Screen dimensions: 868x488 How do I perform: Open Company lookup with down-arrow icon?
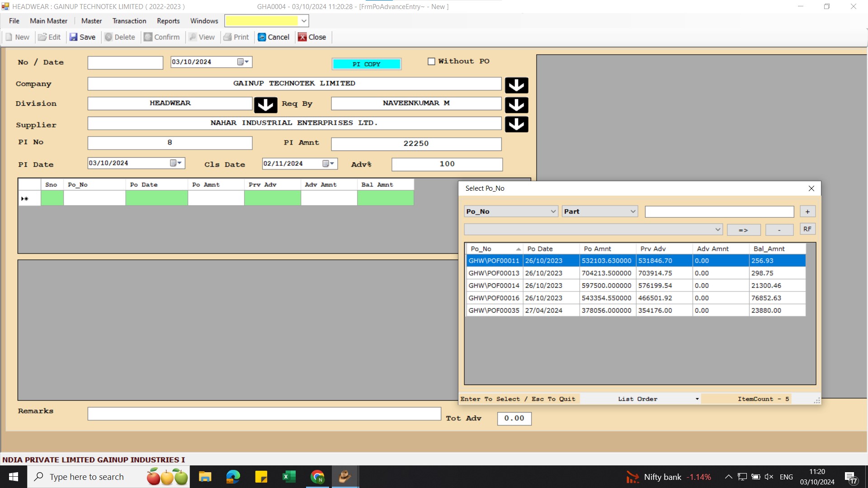pyautogui.click(x=516, y=85)
